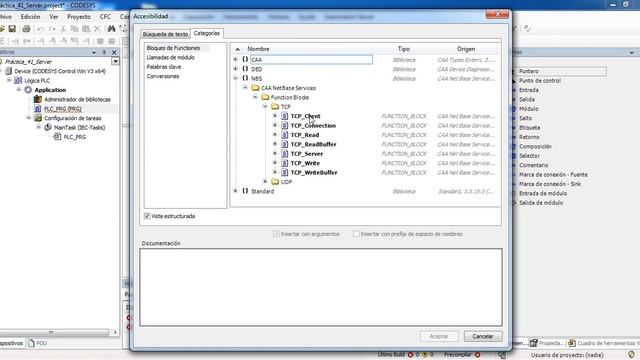Select Bloques de Funciones category
Screen dimensions: 640x360
(173, 48)
